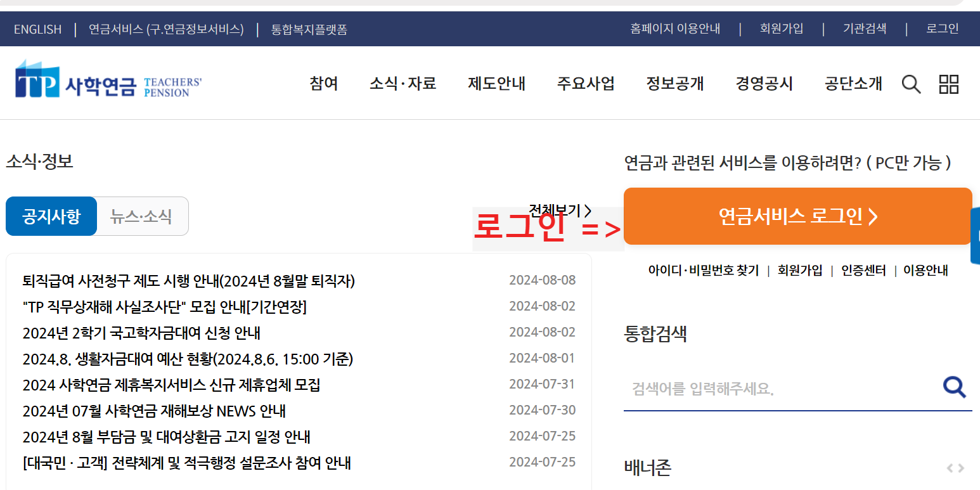The height and width of the screenshot is (490, 980).
Task: Open notice 퇴직급여 사전청구 제도 시행 안내
Action: pos(189,281)
